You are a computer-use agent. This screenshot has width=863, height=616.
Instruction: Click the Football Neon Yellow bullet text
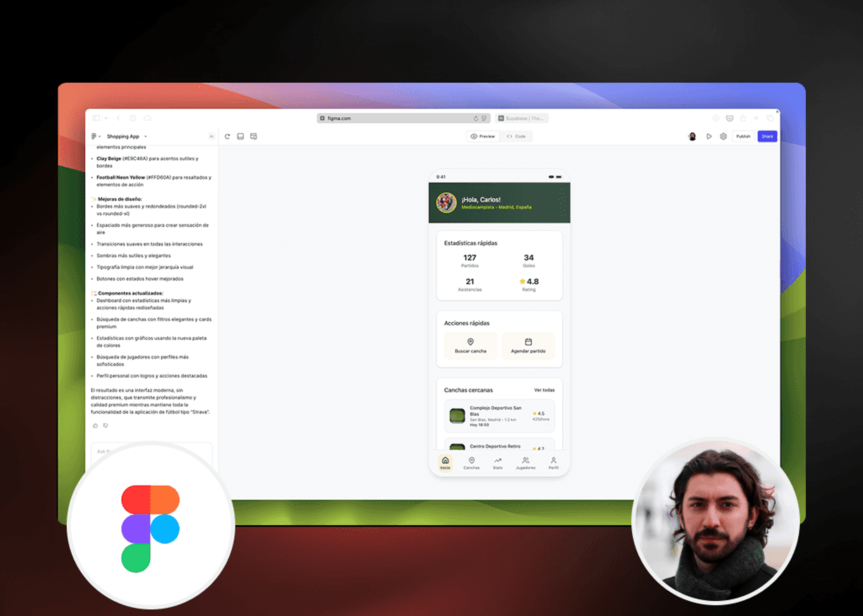coord(154,181)
